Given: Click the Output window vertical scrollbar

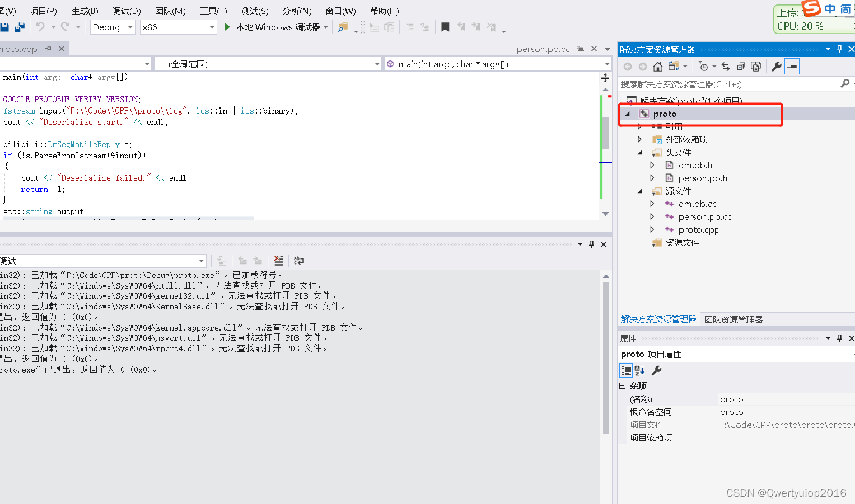Looking at the screenshot, I should click(x=606, y=358).
